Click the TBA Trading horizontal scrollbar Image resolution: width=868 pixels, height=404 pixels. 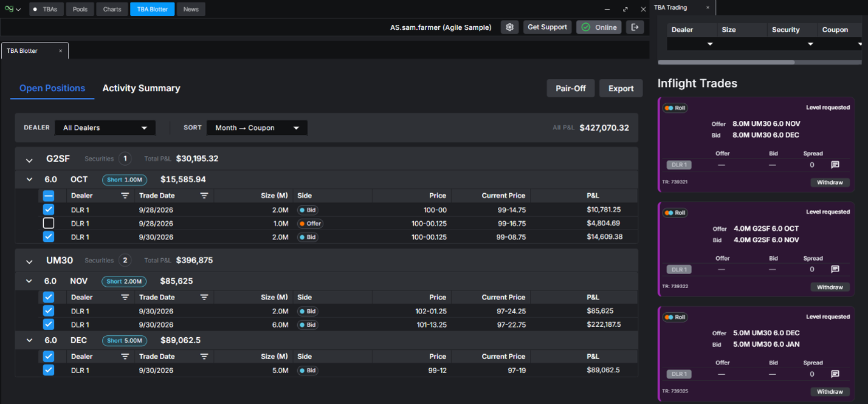(726, 62)
